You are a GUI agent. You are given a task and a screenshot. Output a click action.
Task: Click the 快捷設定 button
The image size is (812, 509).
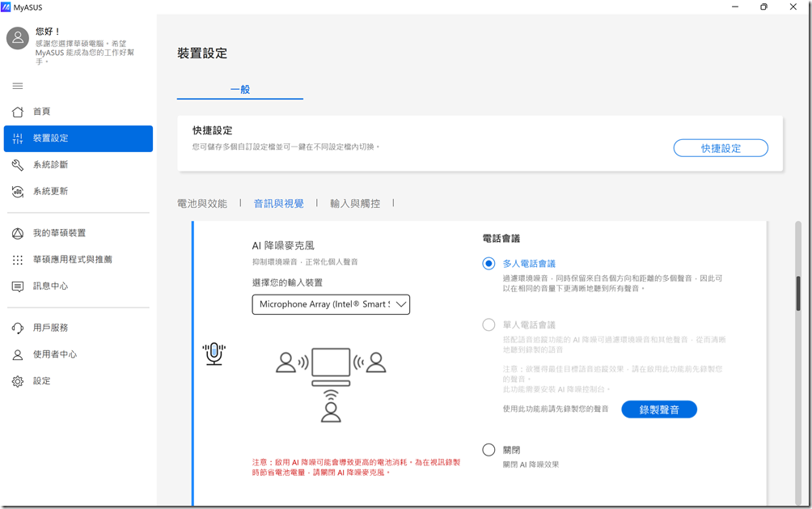(x=721, y=148)
